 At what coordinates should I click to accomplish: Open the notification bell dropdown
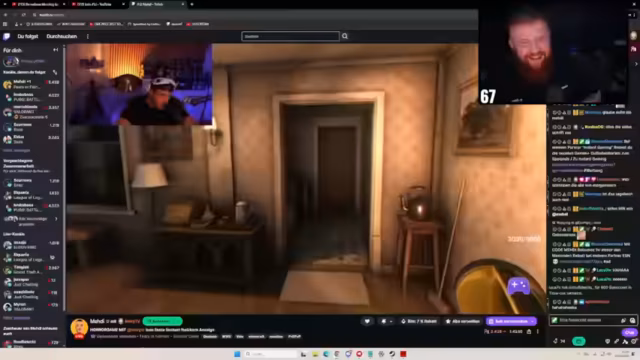tap(386, 321)
